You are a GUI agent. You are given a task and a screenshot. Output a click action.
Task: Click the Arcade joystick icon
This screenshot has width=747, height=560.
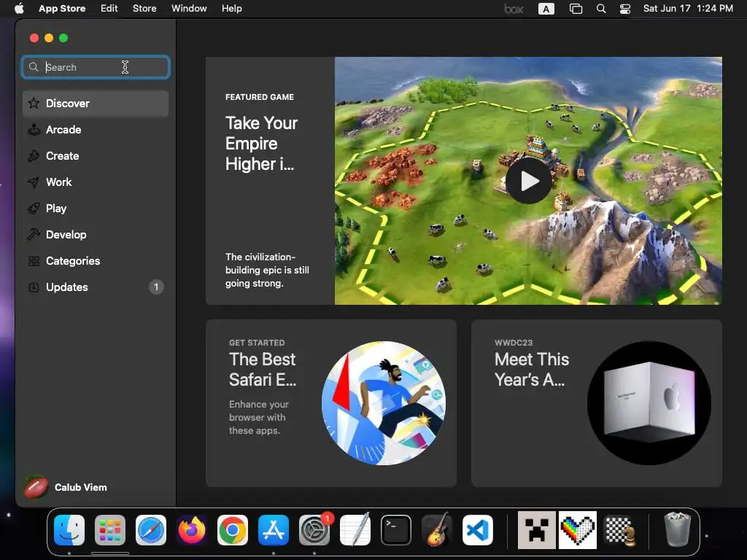[x=34, y=130]
